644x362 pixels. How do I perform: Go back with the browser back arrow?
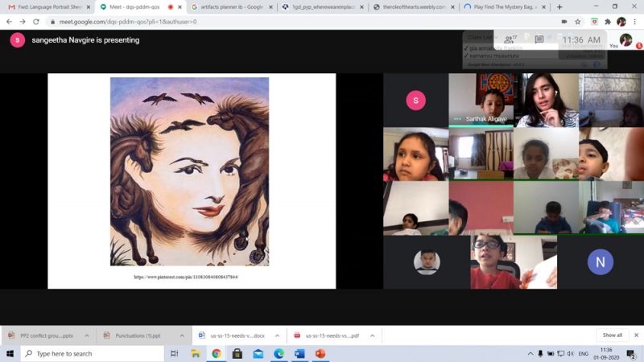tap(9, 22)
